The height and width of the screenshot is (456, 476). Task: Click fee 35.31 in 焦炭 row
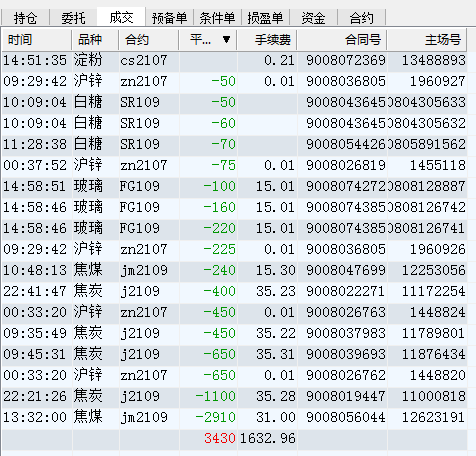click(276, 354)
